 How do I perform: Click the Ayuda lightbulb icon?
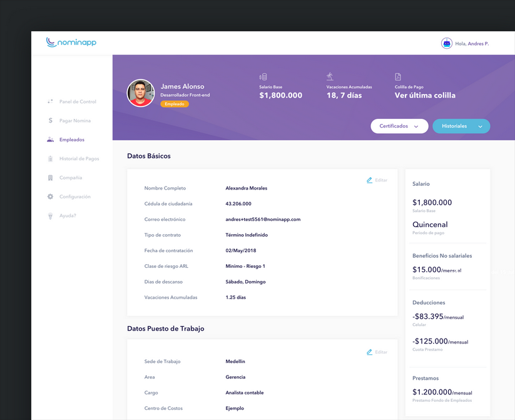click(50, 216)
